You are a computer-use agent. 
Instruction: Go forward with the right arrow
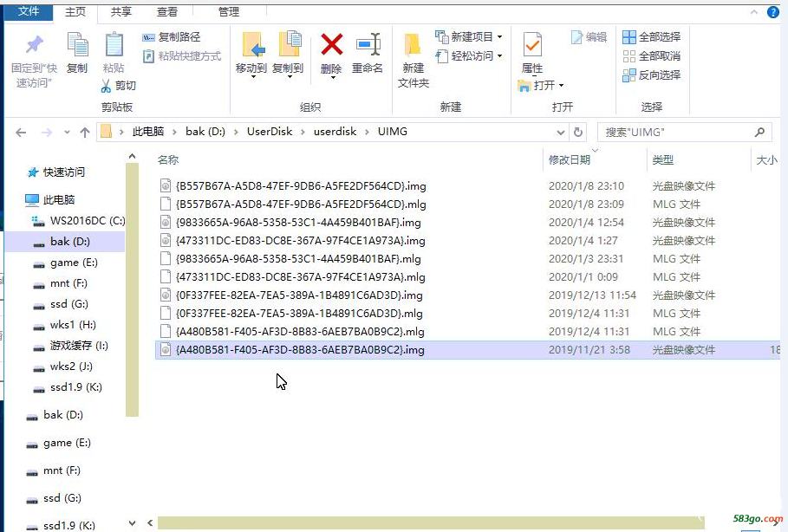point(46,133)
